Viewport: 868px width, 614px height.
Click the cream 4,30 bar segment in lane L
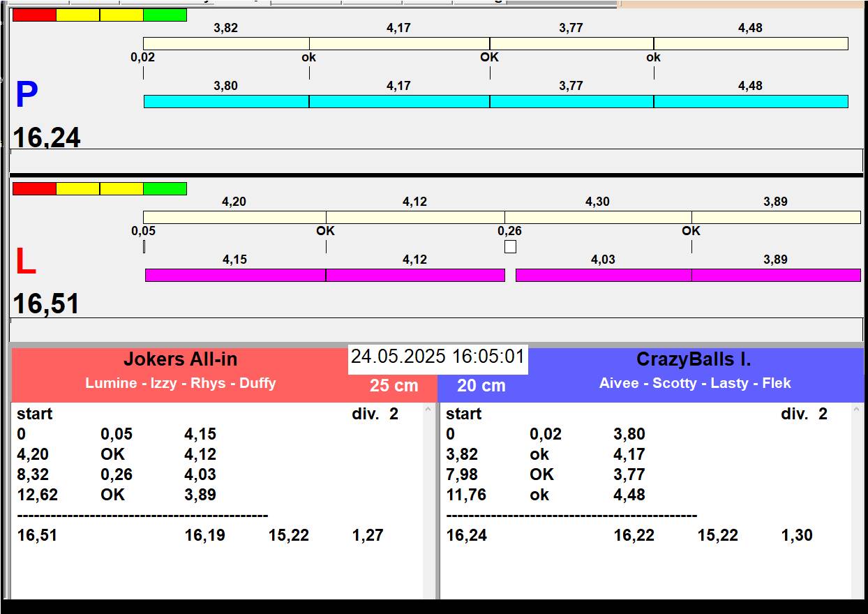point(598,217)
